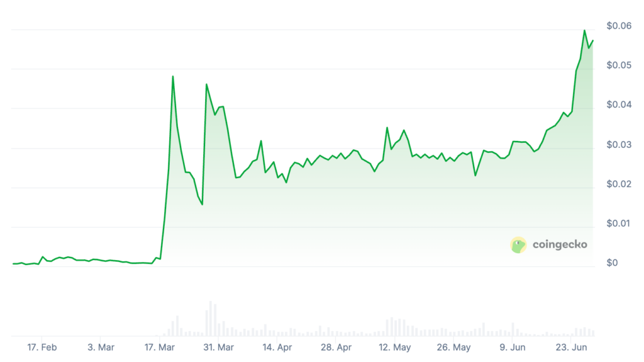644x362 pixels.
Task: Select the 31. Mar date label
Action: (x=218, y=348)
